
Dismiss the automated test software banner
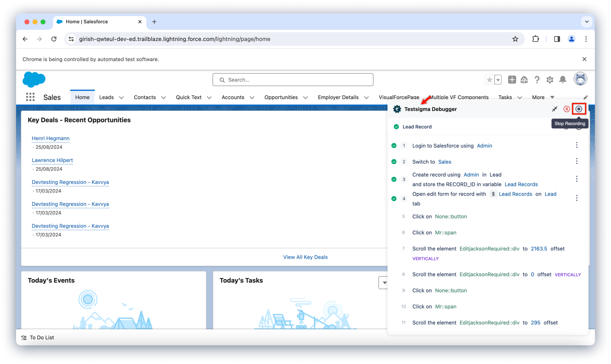tap(584, 59)
